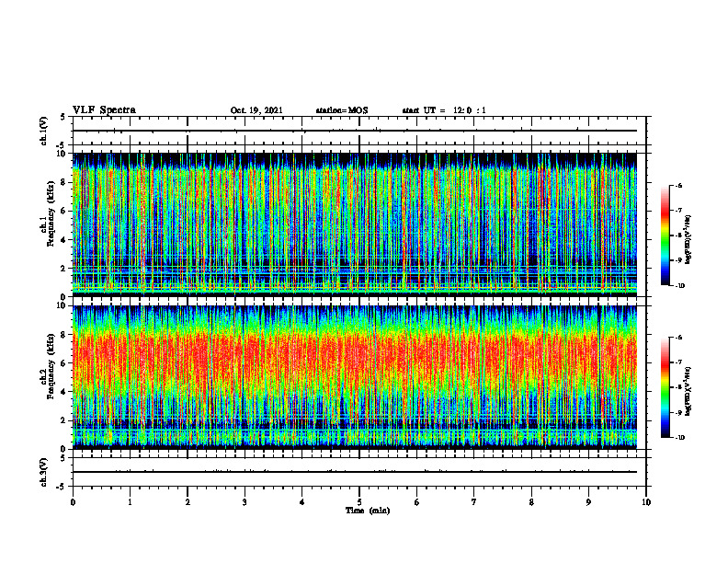Click the time axis tick label "7"
This screenshot has height=563, width=728.
coord(474,502)
